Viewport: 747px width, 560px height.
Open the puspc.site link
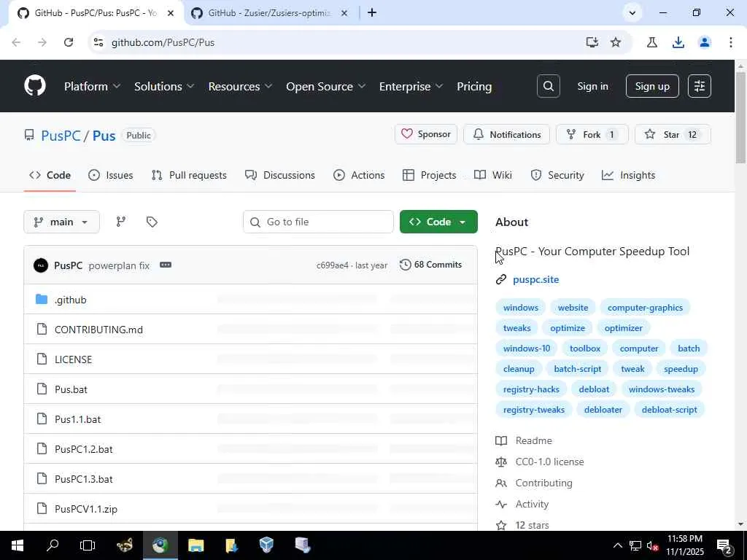[536, 279]
